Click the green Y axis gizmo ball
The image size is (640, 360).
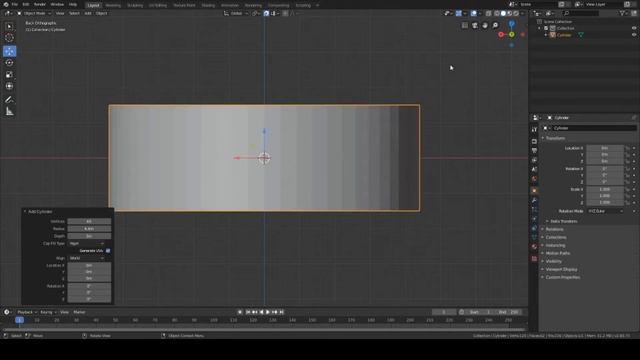tap(512, 35)
